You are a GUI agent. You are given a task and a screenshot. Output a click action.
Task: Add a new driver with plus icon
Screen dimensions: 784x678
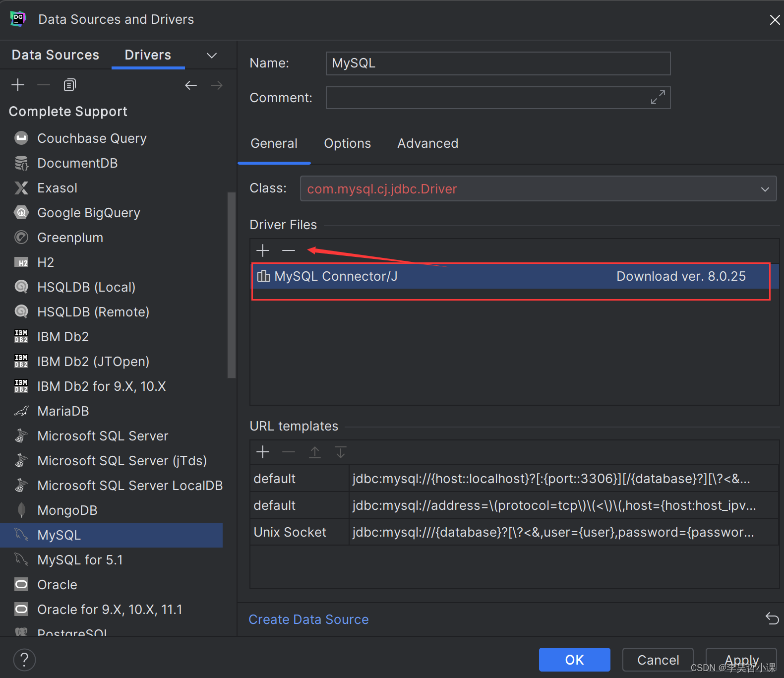[x=18, y=85]
